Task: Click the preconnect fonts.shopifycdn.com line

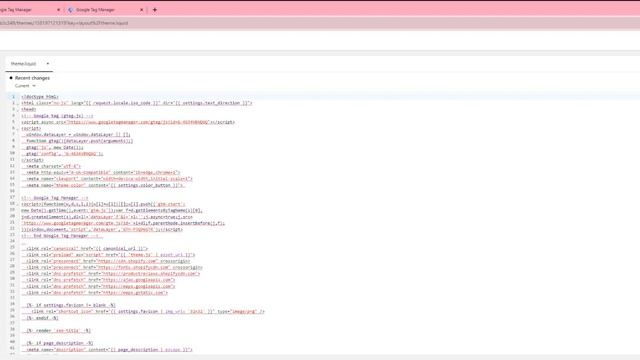Action: click(x=112, y=268)
